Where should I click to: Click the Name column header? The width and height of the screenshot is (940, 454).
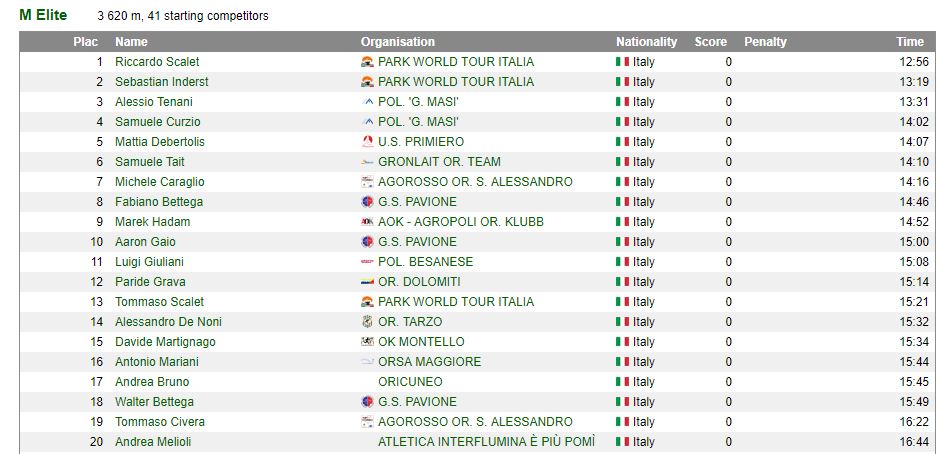pyautogui.click(x=131, y=42)
